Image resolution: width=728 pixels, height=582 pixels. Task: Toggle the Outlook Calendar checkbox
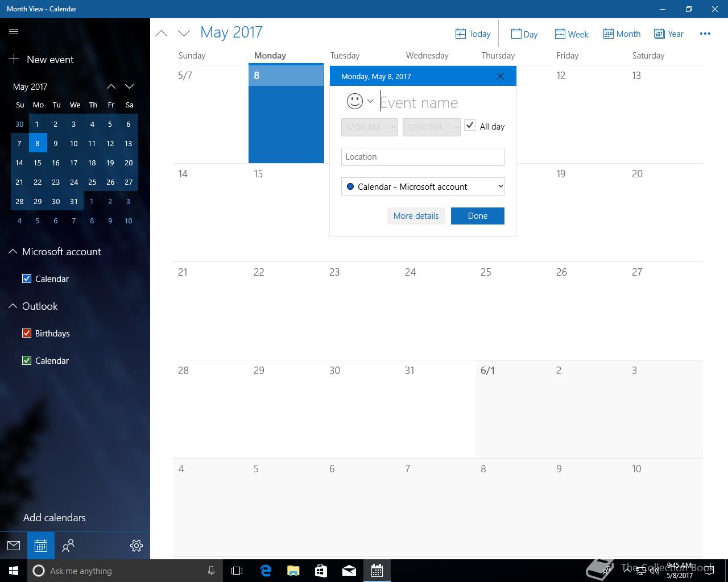(27, 360)
